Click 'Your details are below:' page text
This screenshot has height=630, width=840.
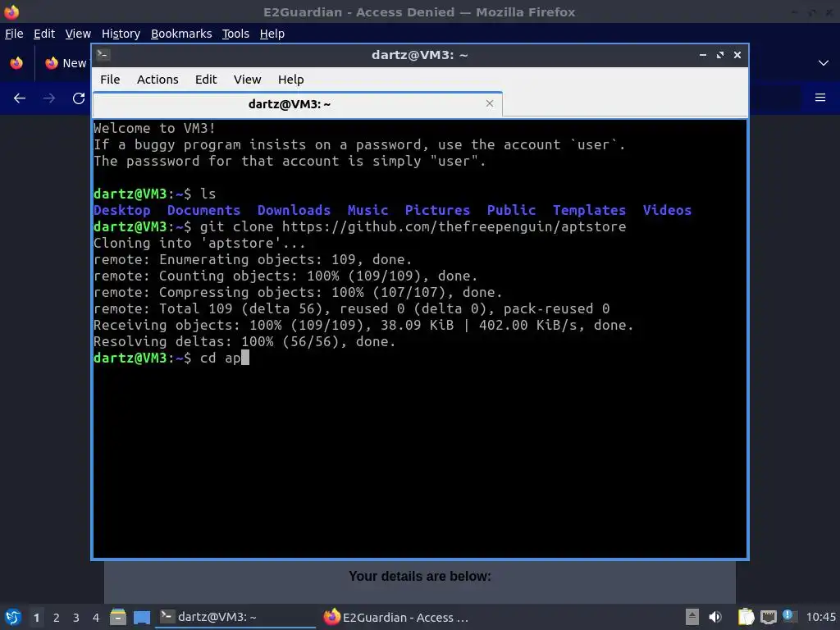[x=419, y=576]
